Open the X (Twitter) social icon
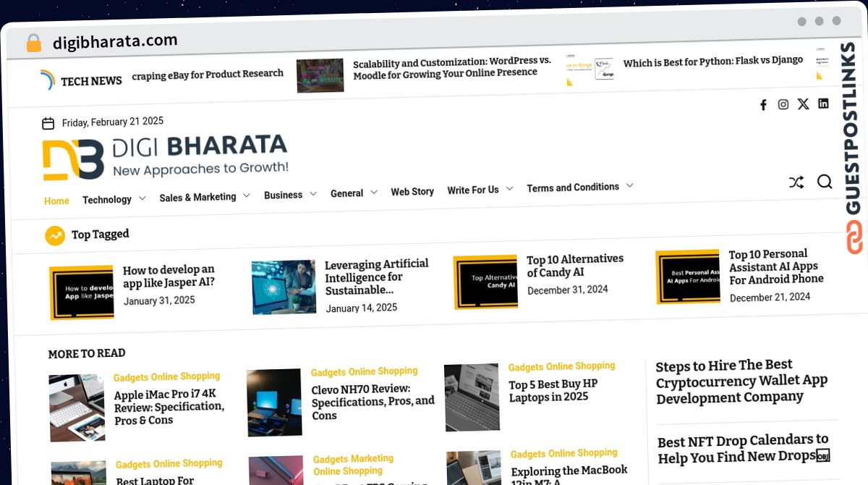This screenshot has height=485, width=868. click(803, 104)
